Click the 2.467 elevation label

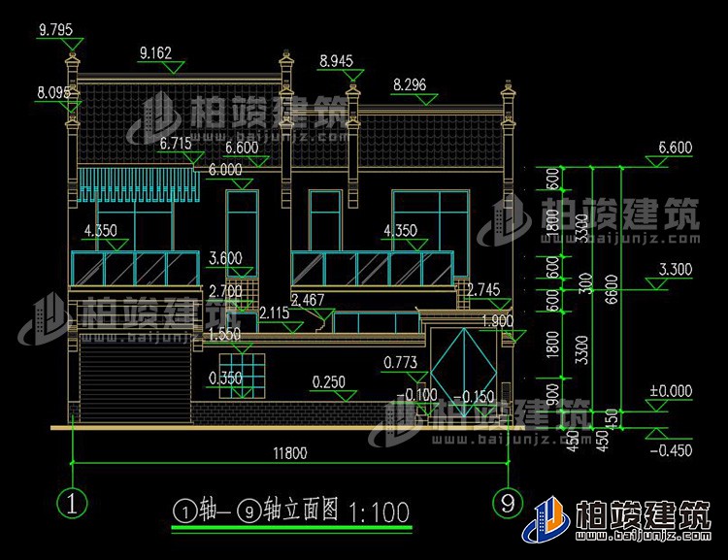[x=307, y=300]
